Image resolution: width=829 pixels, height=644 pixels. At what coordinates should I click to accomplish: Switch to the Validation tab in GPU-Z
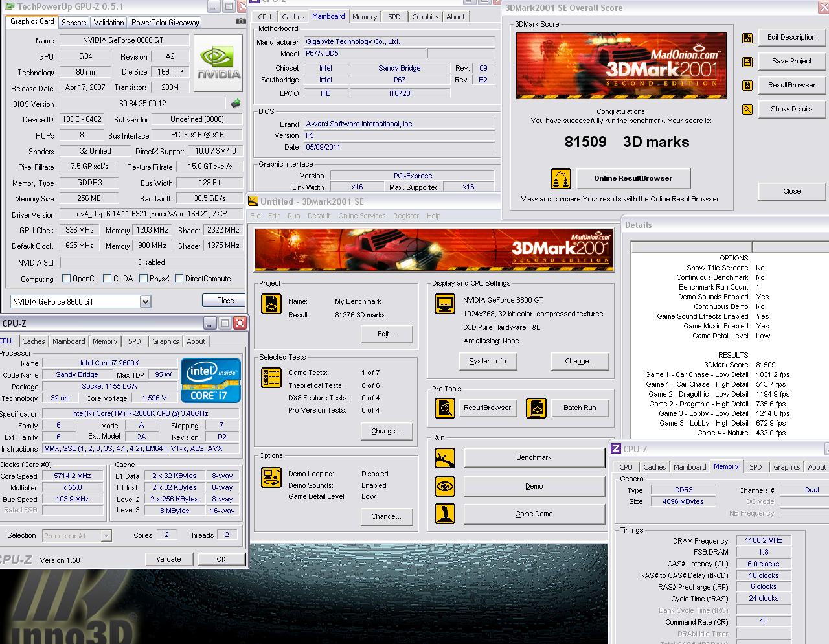coord(109,22)
